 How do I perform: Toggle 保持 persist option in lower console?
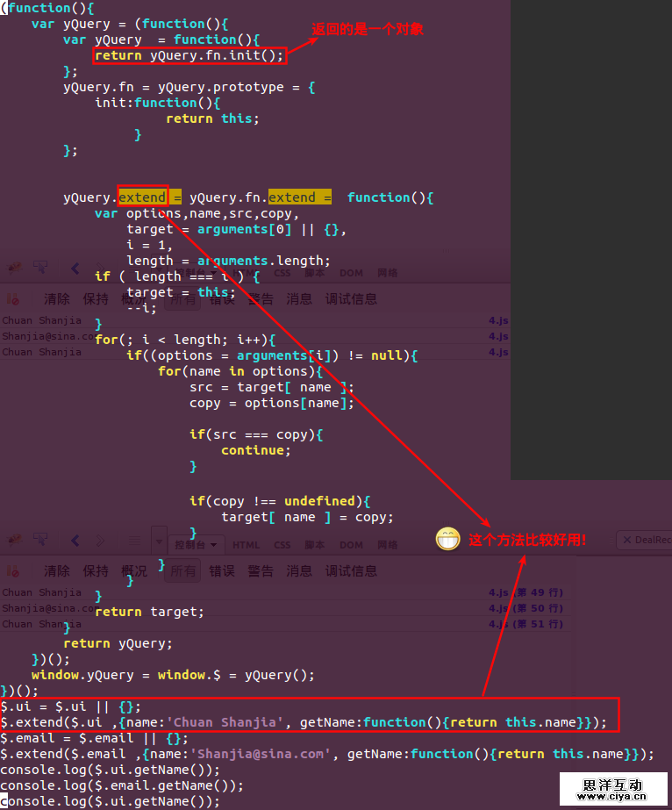point(96,570)
